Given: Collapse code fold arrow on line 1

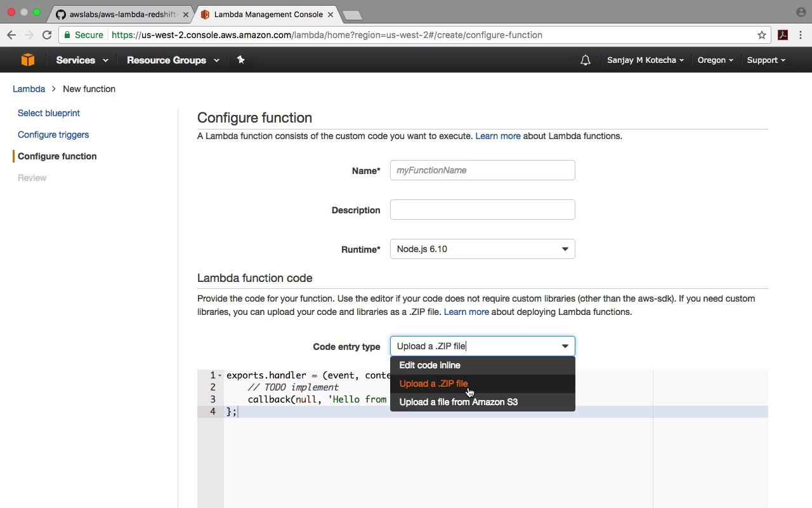Looking at the screenshot, I should point(220,375).
